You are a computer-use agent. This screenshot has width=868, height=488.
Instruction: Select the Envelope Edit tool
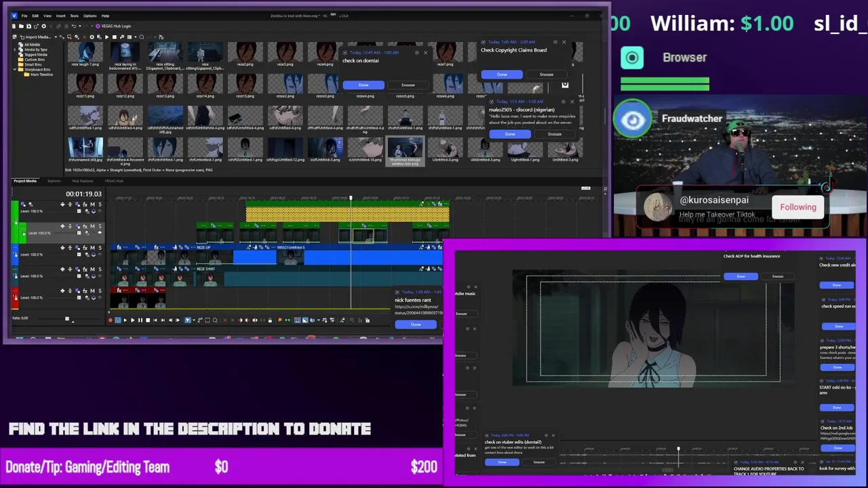tap(200, 320)
